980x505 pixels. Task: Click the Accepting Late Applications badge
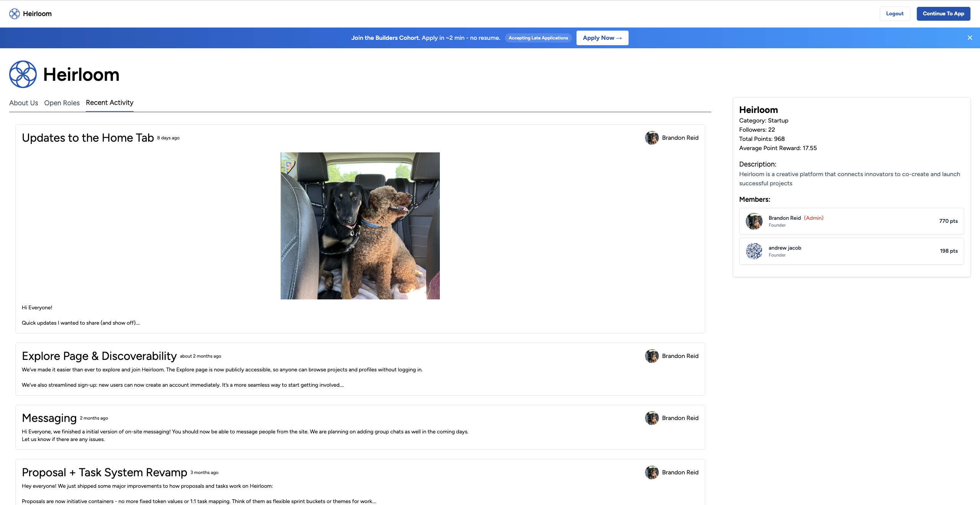[538, 38]
